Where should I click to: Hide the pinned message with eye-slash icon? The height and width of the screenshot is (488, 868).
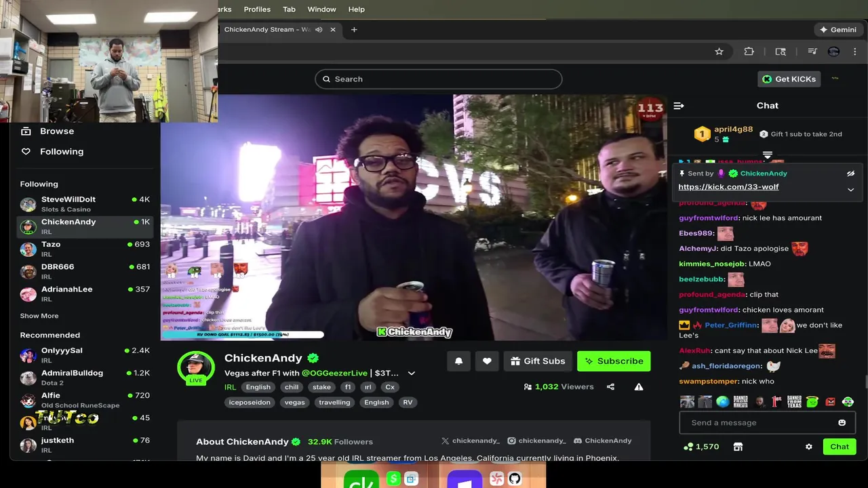tap(850, 174)
